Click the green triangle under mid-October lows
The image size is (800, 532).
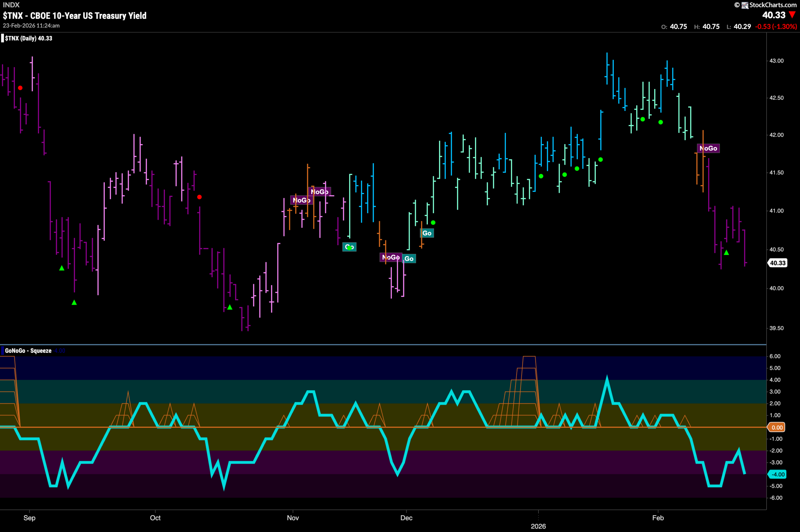230,307
